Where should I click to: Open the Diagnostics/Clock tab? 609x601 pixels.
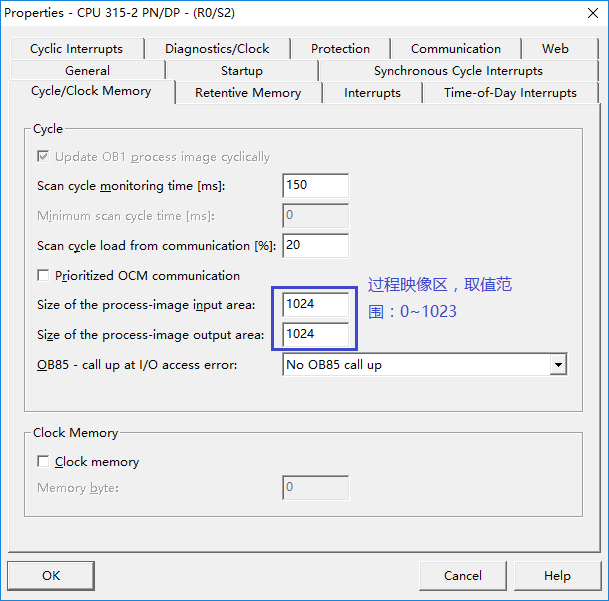click(x=217, y=49)
